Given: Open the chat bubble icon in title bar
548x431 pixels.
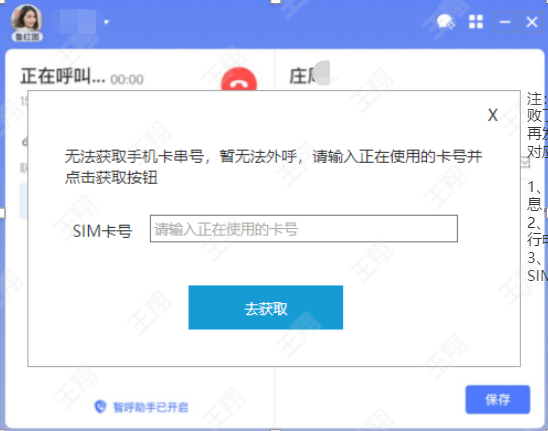Looking at the screenshot, I should click(x=446, y=22).
